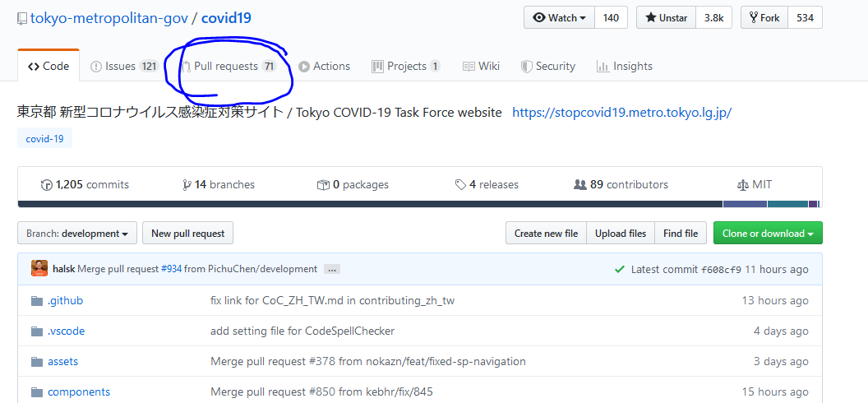Open the MIT license link
The image size is (868, 403).
(x=755, y=185)
